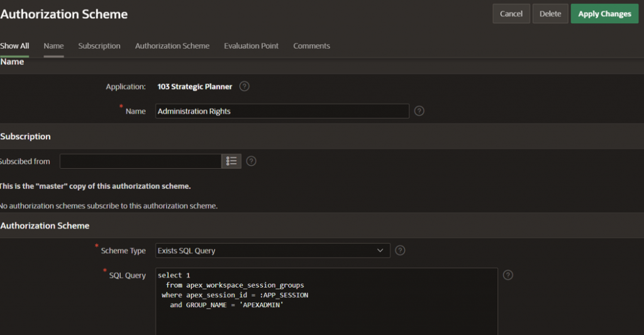Focus the Name field containing Administration Rights
The width and height of the screenshot is (644, 335).
tap(282, 111)
